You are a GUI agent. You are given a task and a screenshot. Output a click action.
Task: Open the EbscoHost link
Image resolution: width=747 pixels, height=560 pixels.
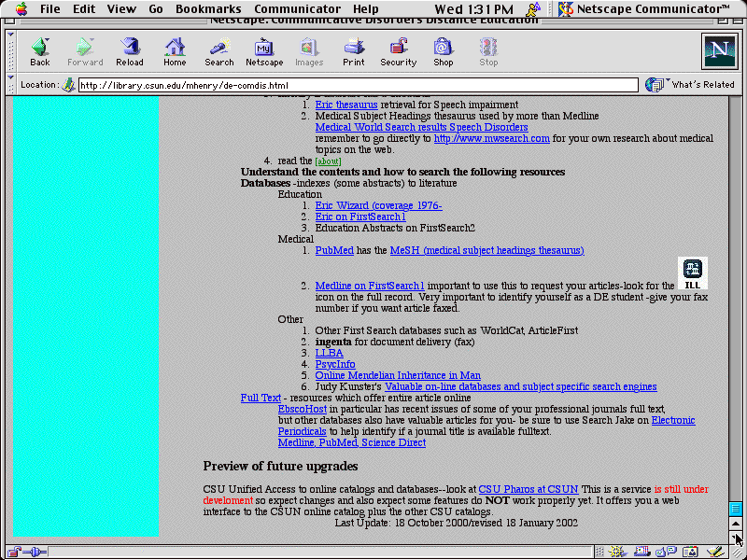(x=303, y=409)
